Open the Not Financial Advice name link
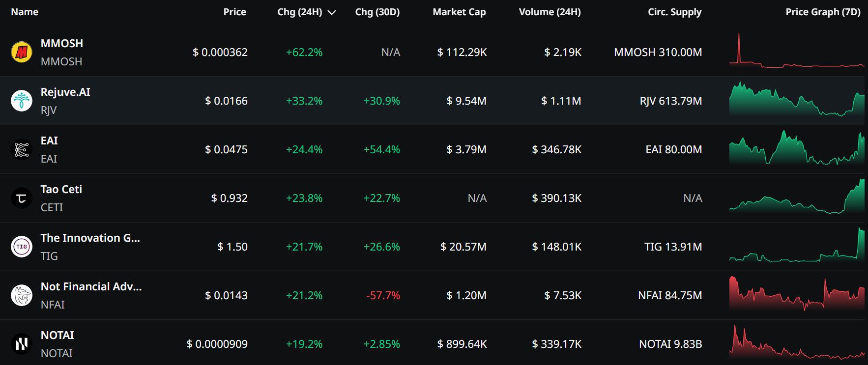This screenshot has height=365, width=868. (91, 286)
